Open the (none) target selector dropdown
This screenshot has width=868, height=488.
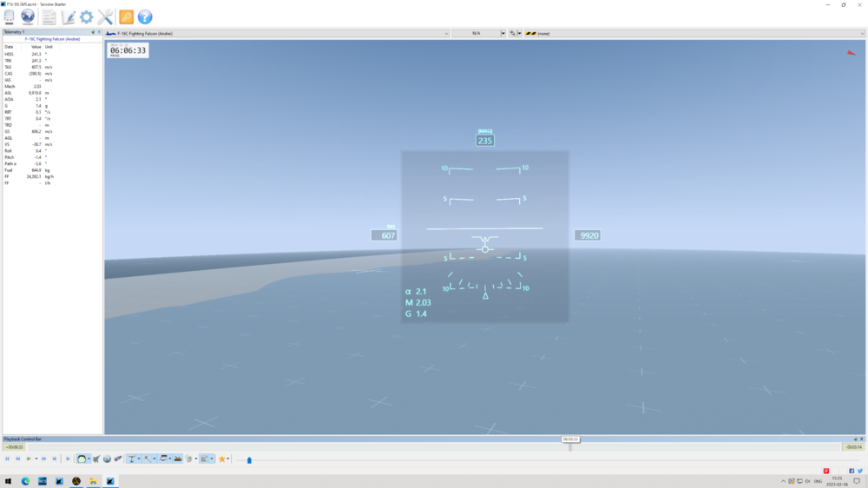694,33
